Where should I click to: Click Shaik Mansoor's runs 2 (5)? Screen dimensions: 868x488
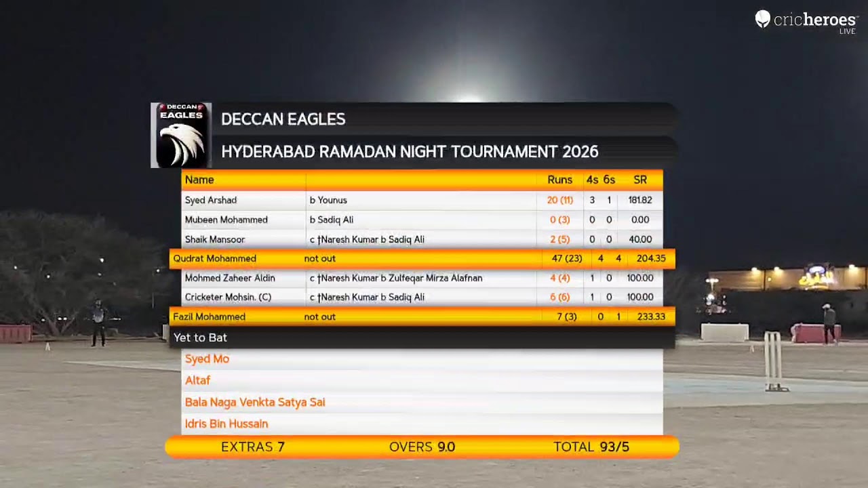(x=561, y=239)
